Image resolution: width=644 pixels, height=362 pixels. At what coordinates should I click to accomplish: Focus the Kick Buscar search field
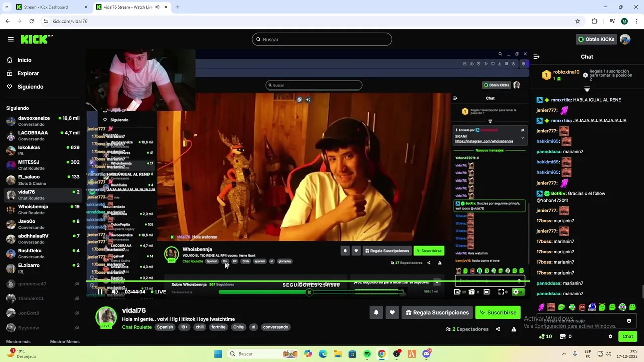tap(322, 39)
